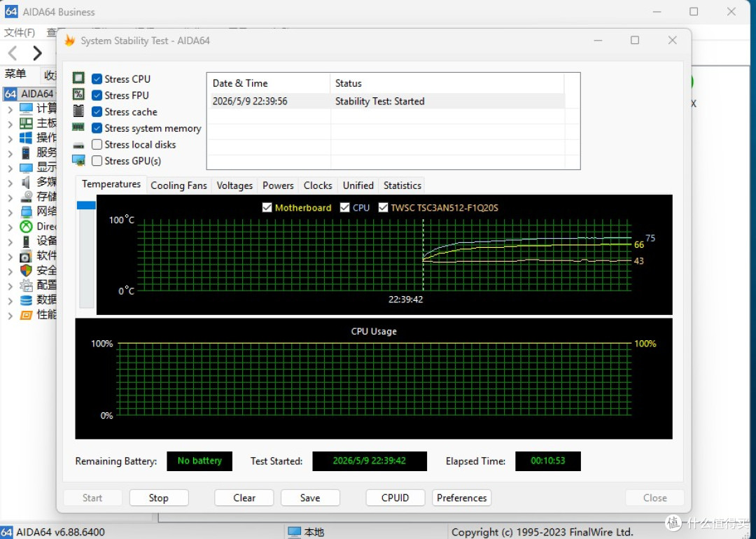
Task: Select the computer icon in AIDA64 tree
Action: point(26,108)
